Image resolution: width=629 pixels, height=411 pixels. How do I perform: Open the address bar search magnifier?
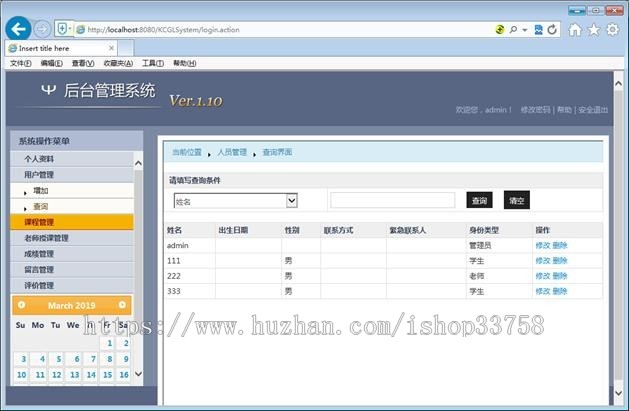[x=513, y=29]
